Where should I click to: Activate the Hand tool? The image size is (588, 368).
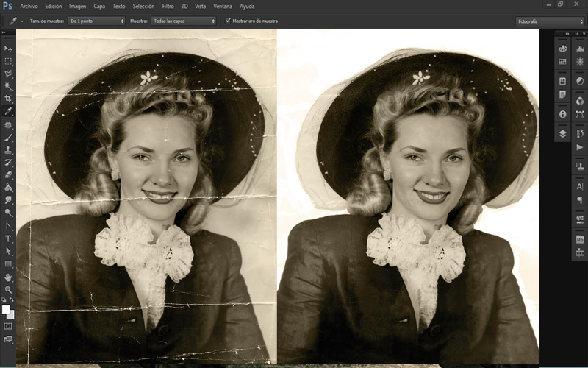click(9, 277)
